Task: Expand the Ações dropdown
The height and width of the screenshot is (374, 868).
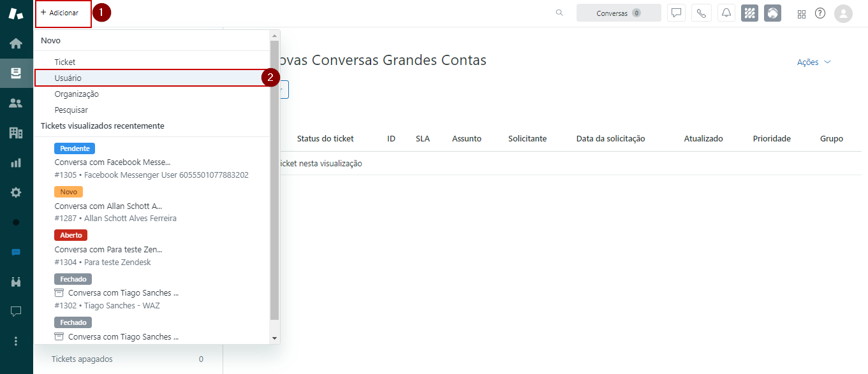Action: point(814,62)
